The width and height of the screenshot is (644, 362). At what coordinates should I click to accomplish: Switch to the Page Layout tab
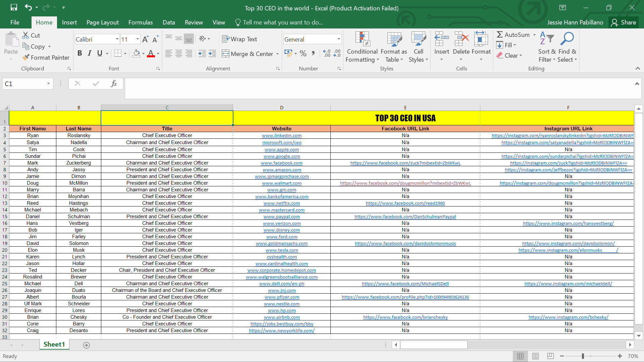pyautogui.click(x=103, y=22)
